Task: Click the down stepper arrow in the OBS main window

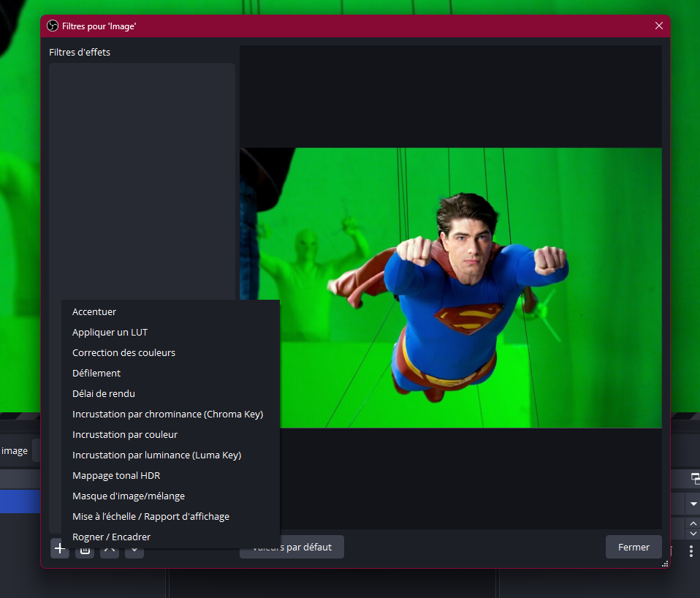Action: (x=693, y=534)
